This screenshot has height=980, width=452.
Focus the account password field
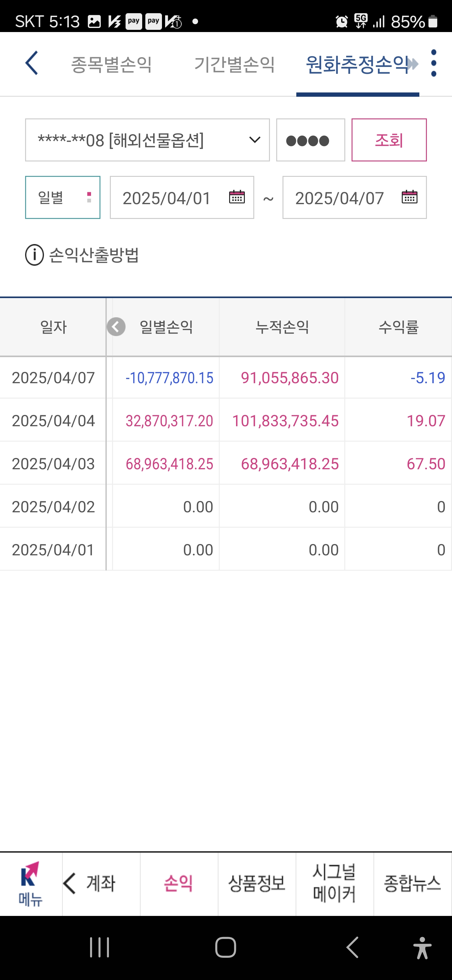click(x=310, y=140)
